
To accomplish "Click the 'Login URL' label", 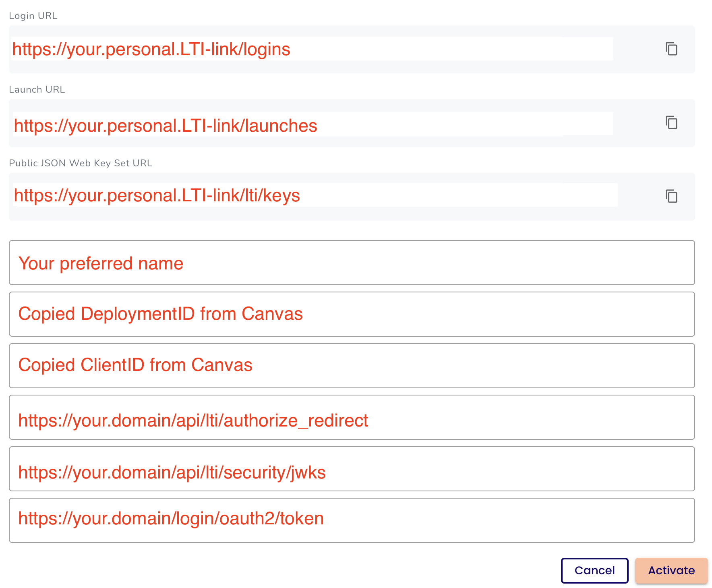I will (x=33, y=16).
